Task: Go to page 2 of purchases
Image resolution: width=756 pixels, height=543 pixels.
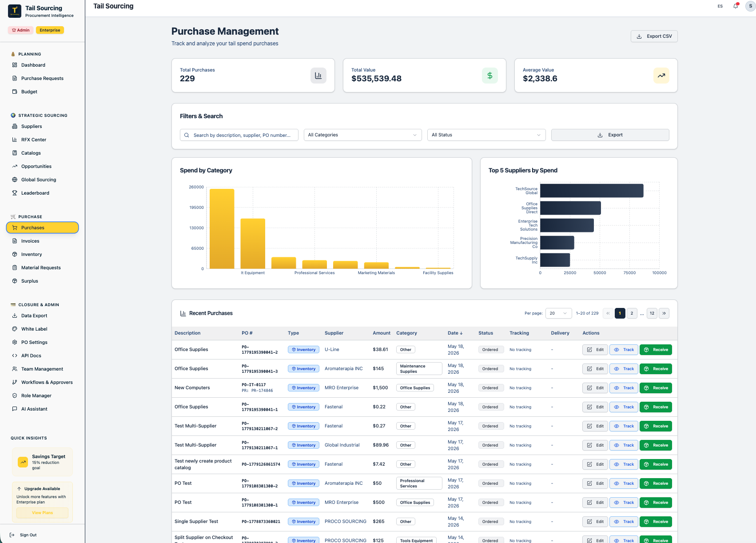Action: click(x=632, y=313)
